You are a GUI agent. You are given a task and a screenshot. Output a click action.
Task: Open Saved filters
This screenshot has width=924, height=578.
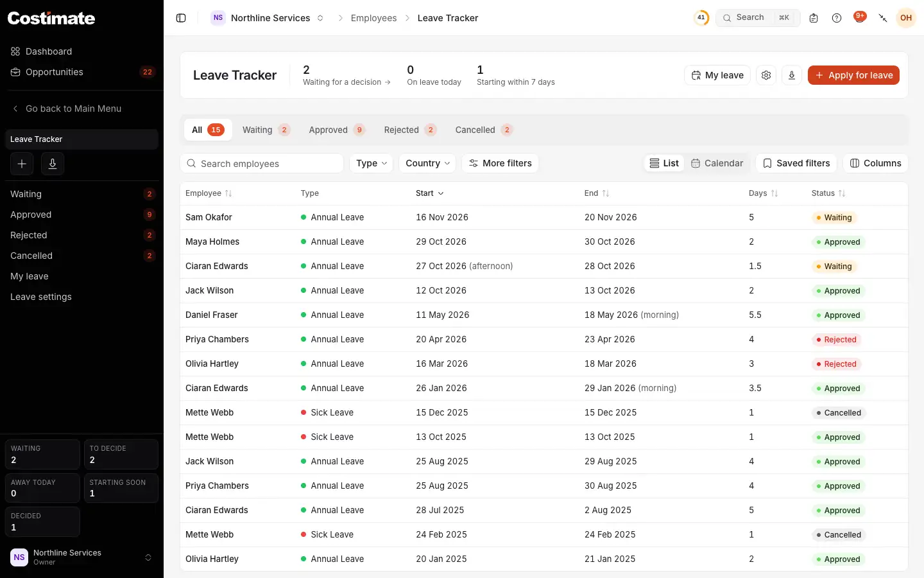(x=796, y=163)
